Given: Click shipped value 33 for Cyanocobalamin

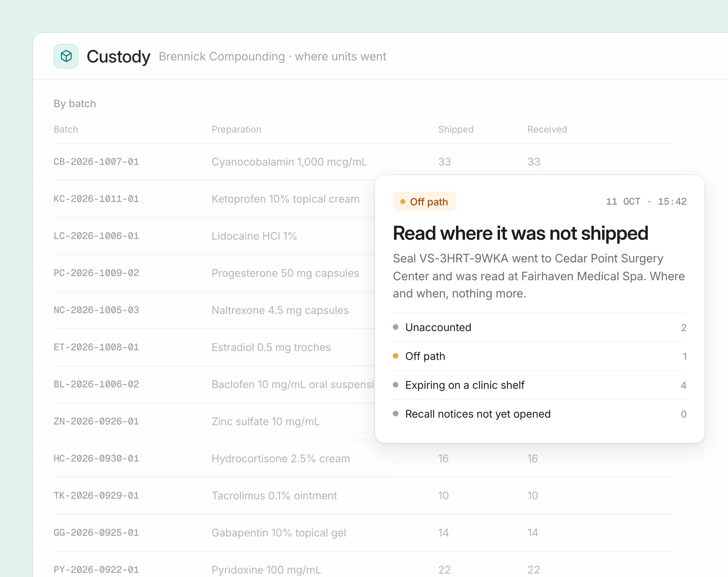Looking at the screenshot, I should click(444, 162).
